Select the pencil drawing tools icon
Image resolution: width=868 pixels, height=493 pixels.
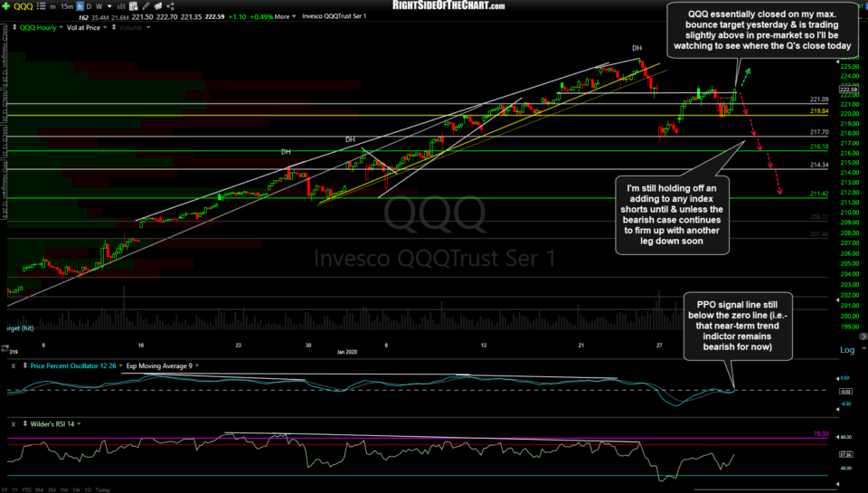(146, 6)
